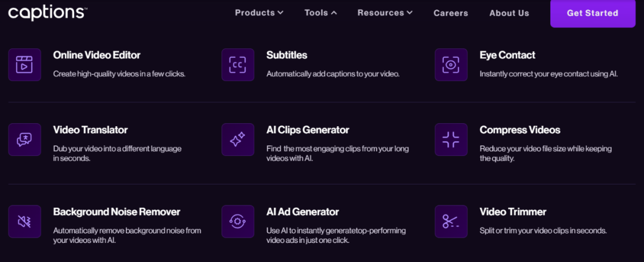Collapse the Tools dropdown menu

click(x=321, y=13)
